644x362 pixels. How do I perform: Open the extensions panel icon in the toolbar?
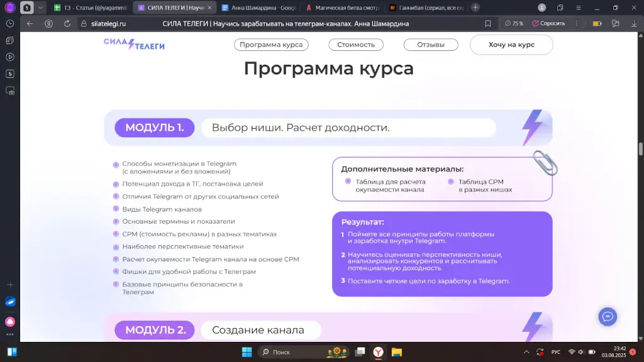[615, 24]
